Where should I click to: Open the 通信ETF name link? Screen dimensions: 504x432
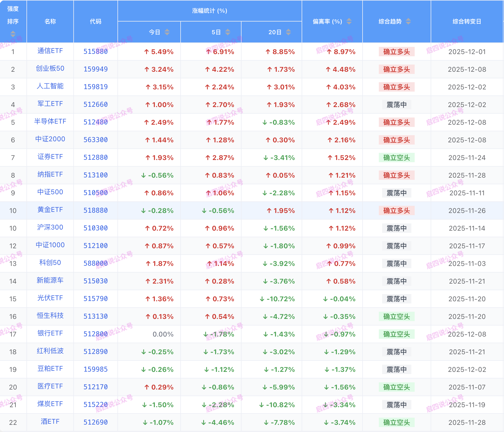50,51
